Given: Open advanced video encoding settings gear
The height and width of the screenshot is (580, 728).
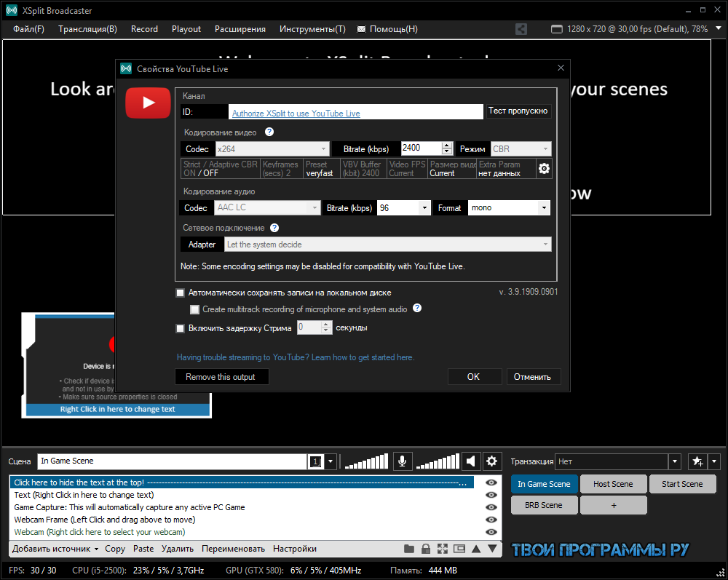Looking at the screenshot, I should 544,168.
